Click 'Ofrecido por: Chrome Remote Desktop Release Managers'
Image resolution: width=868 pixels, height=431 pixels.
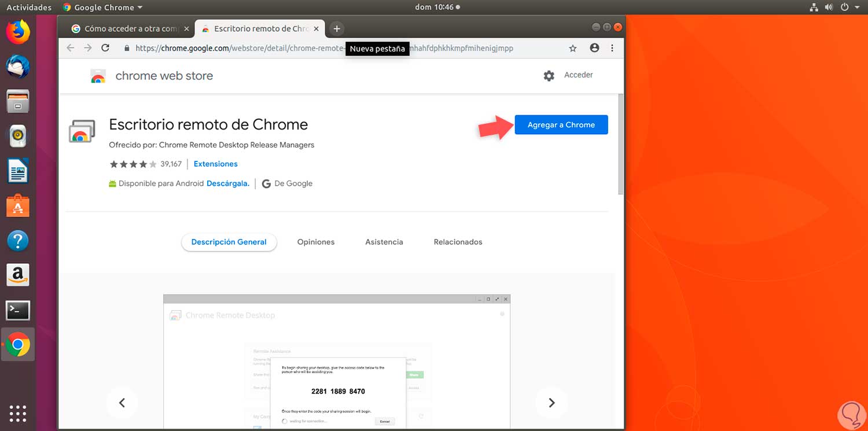point(212,145)
